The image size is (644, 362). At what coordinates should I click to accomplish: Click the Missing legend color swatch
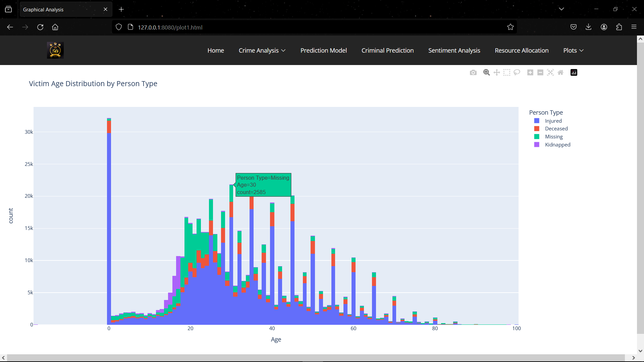537,137
